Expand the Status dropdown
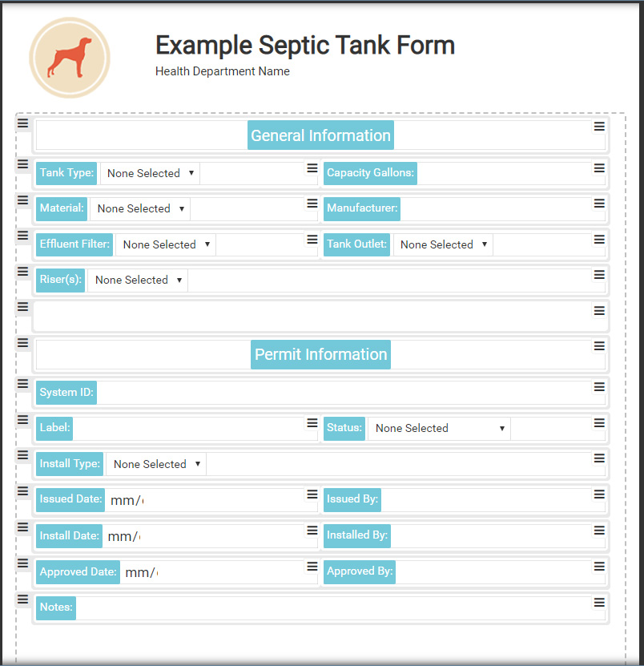 point(440,428)
